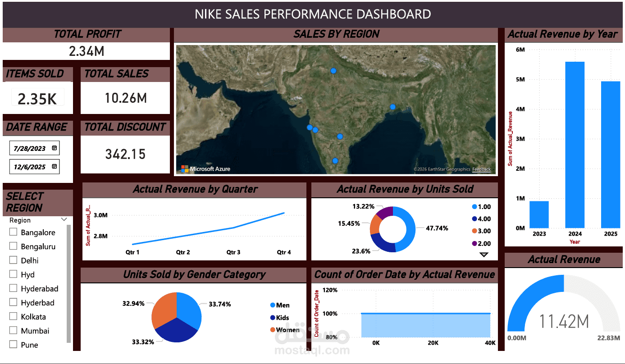Check the Bangalore region box

point(14,232)
